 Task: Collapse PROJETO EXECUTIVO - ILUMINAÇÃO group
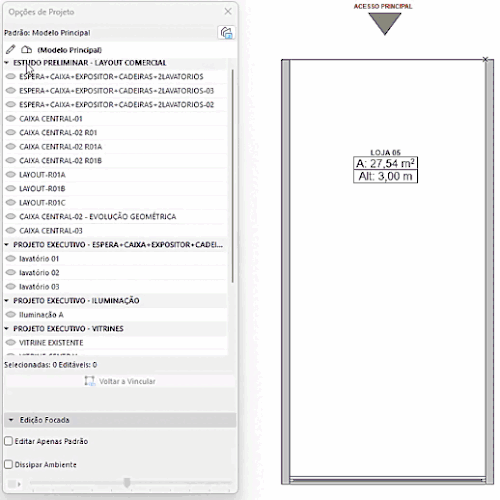(x=7, y=301)
